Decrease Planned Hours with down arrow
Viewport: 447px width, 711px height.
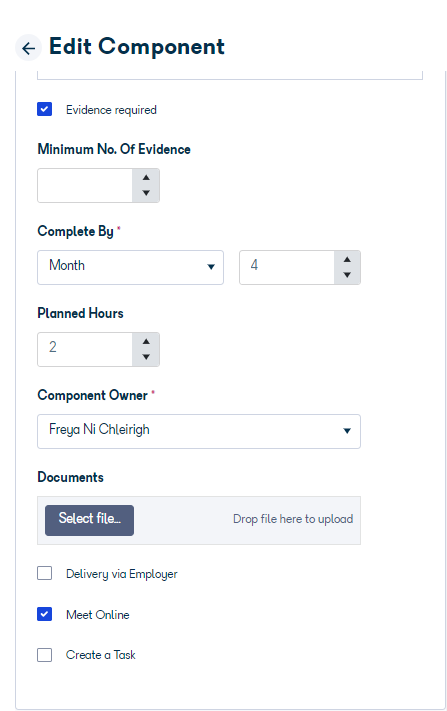pos(146,357)
